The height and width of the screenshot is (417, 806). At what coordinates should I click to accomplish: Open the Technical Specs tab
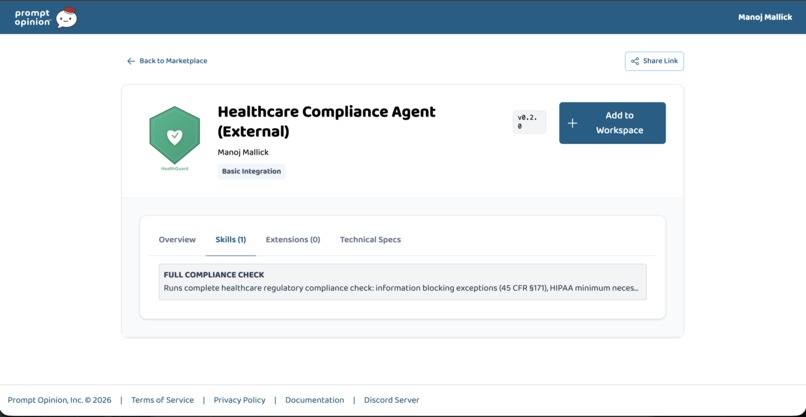371,240
